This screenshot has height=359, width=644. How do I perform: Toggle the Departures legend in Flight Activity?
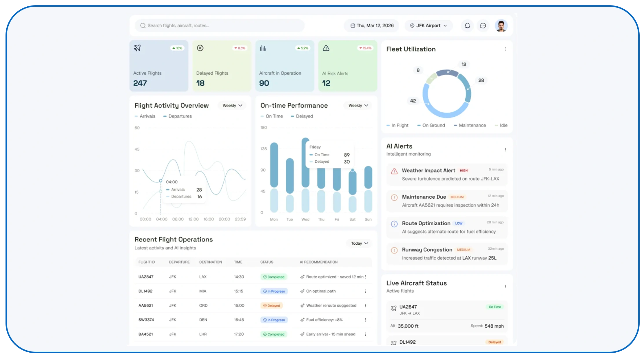[x=178, y=116]
